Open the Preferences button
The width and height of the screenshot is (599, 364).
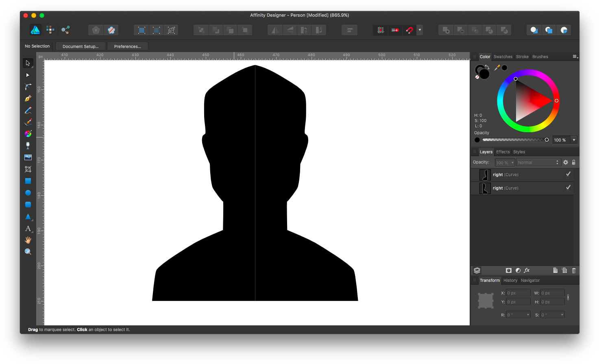click(127, 46)
